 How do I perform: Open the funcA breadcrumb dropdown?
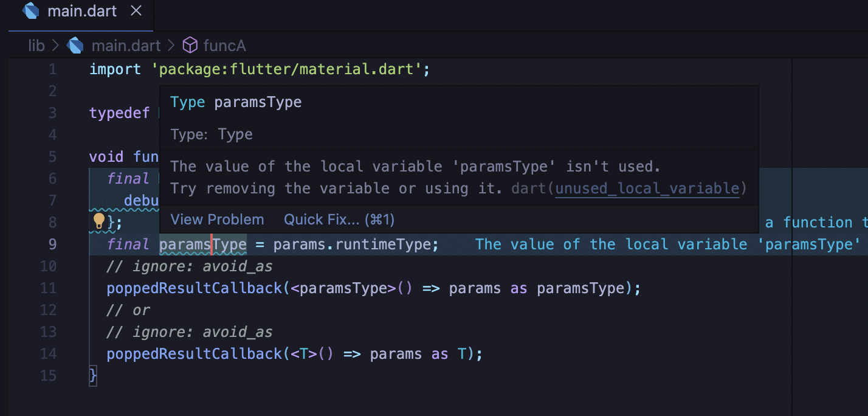tap(225, 45)
